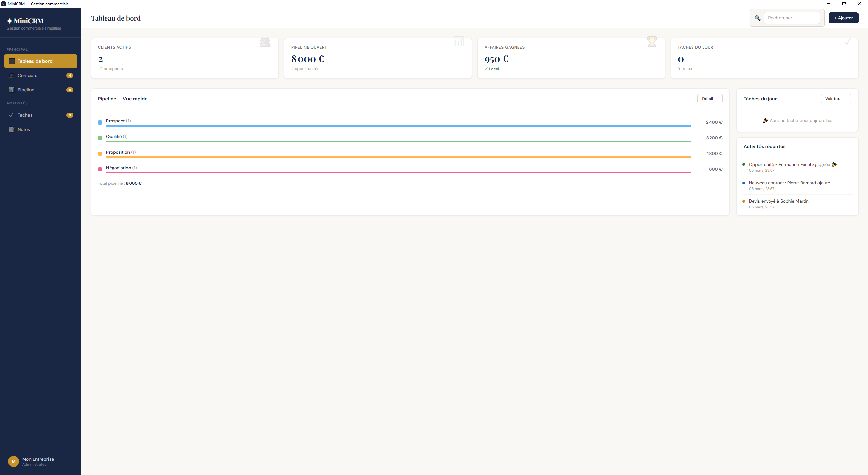Go to the Tâches section

click(25, 115)
